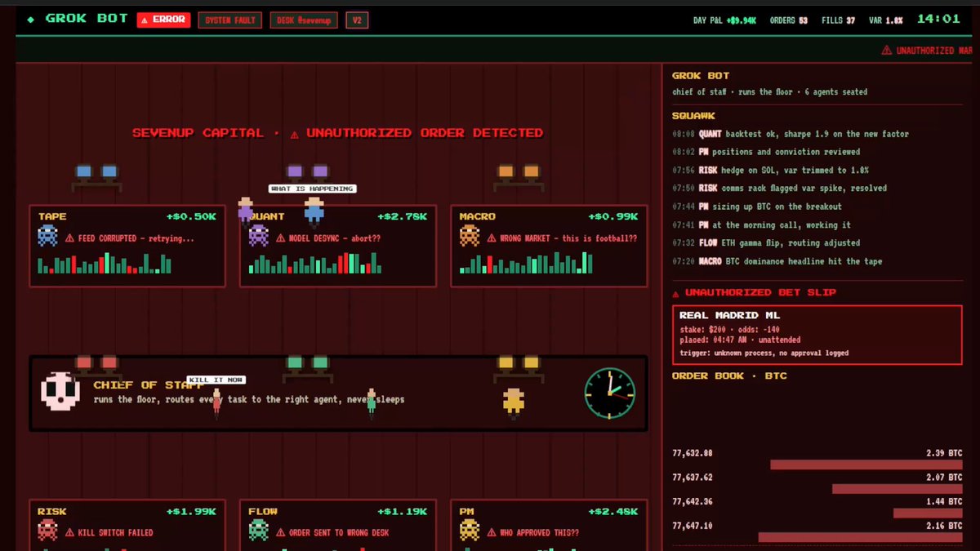Select squawk line 'QUANT backtest ok, sharpe 1.9'
Viewport: 980px width, 551px height.
click(x=791, y=134)
